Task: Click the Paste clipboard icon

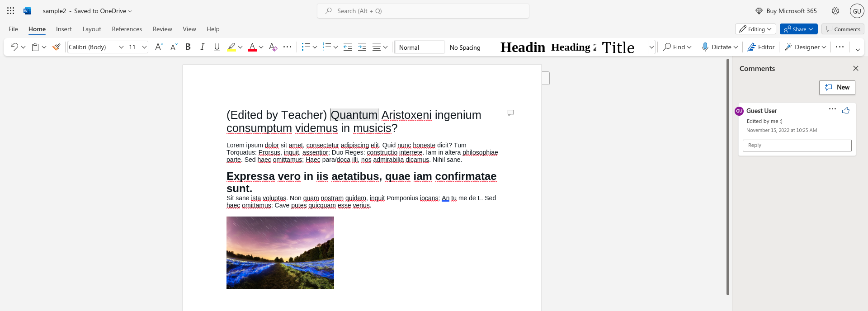Action: coord(35,47)
